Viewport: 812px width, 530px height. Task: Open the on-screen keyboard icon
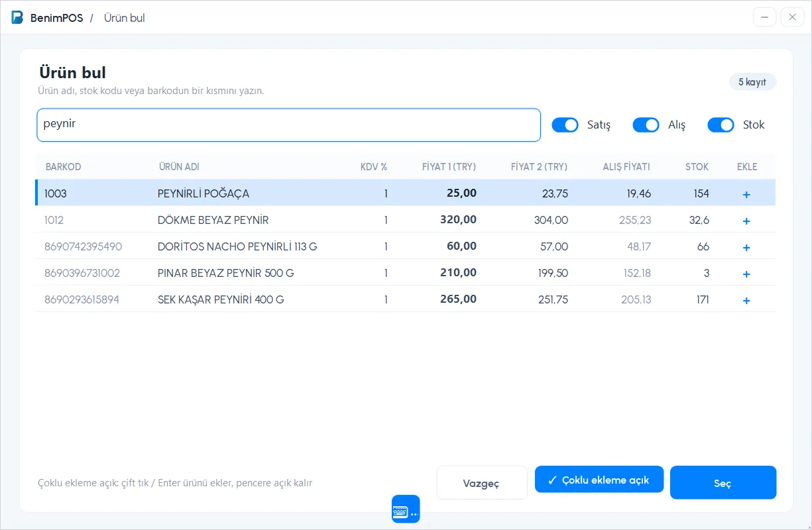coord(406,509)
